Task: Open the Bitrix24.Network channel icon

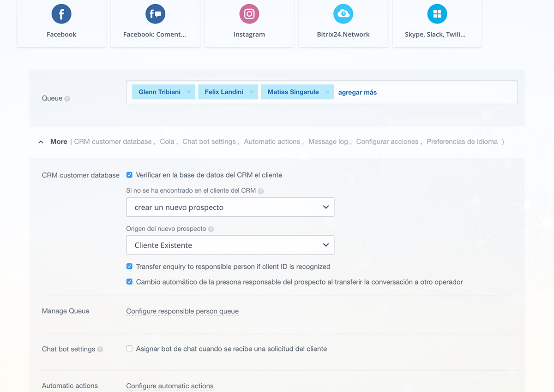Action: [x=343, y=14]
